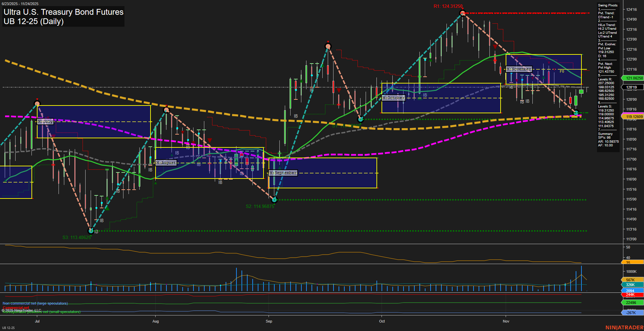Click the blue -267K axis marker

tap(632, 313)
